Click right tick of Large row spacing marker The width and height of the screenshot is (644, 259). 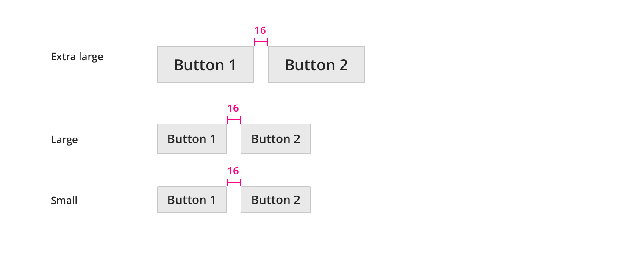pyautogui.click(x=240, y=120)
